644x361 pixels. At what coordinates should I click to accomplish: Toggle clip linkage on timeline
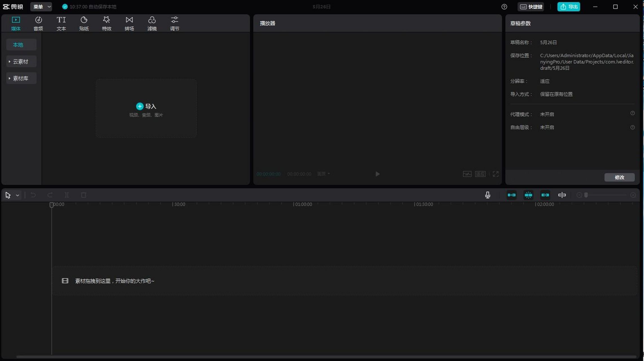pos(545,195)
